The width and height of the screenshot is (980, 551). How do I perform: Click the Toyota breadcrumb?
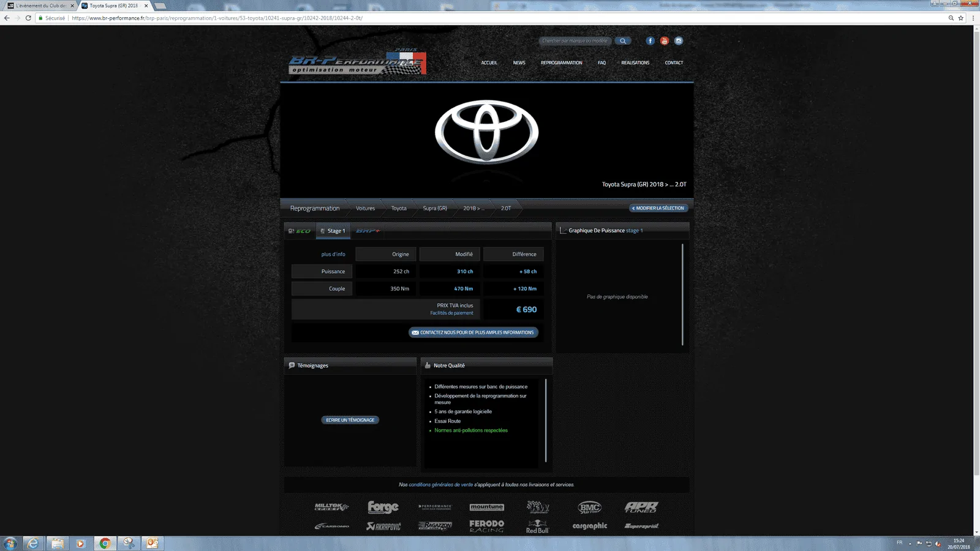[399, 208]
